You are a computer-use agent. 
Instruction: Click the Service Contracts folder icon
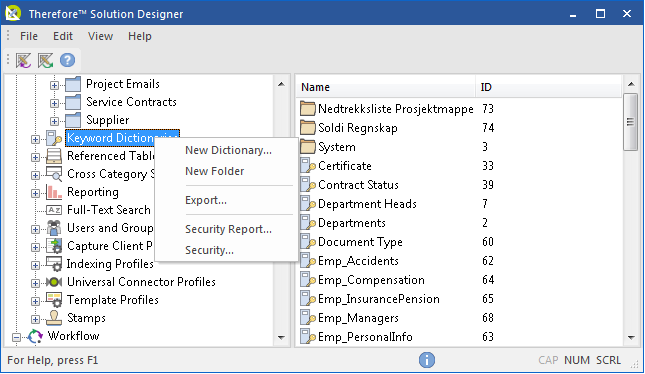[73, 102]
